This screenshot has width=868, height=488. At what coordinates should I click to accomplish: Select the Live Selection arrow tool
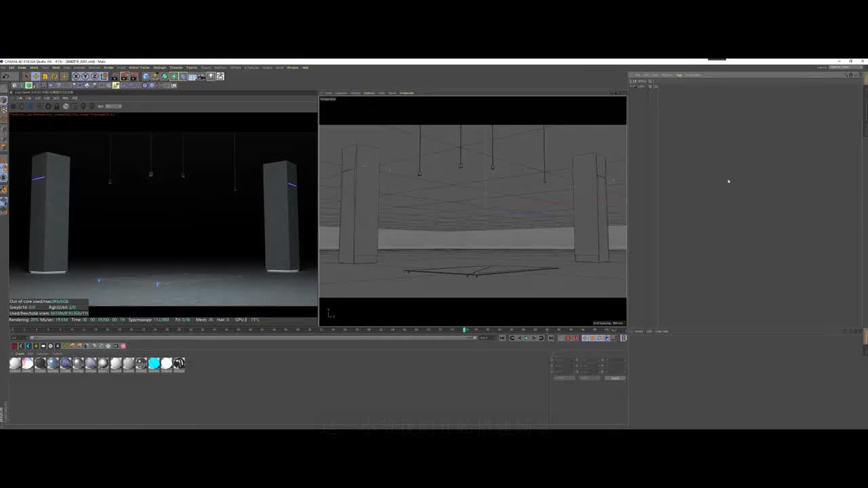pos(26,76)
